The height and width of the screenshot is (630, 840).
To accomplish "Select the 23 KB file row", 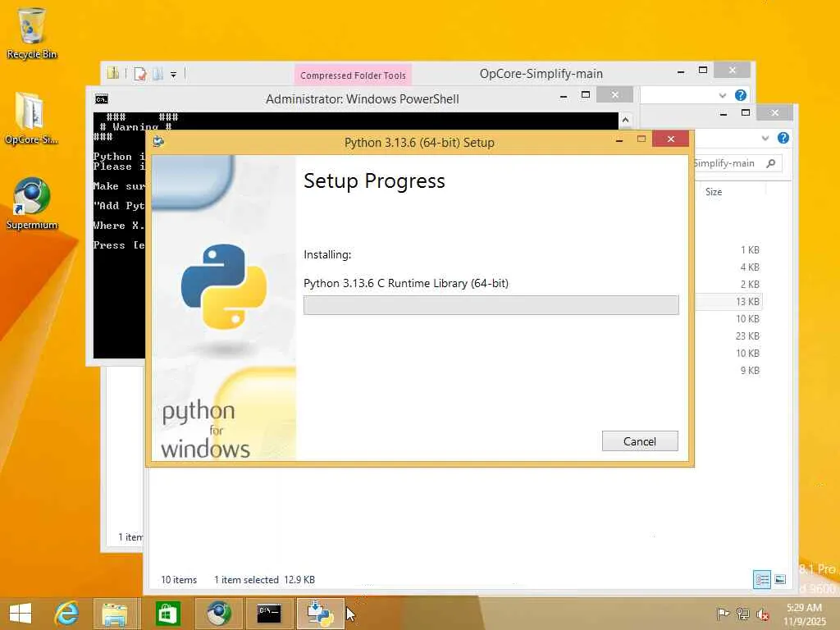I will click(728, 336).
